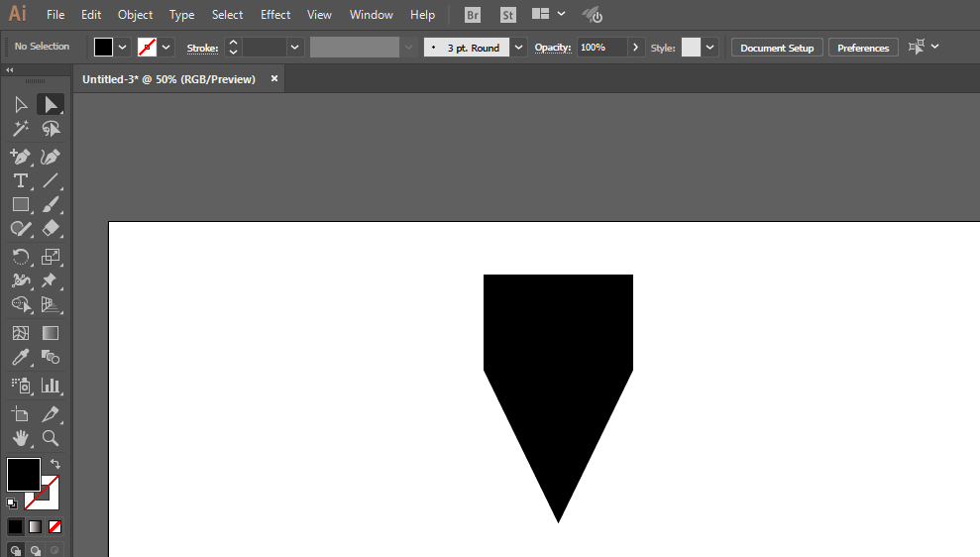Select the Type tool
Image resolution: width=980 pixels, height=557 pixels.
point(21,180)
